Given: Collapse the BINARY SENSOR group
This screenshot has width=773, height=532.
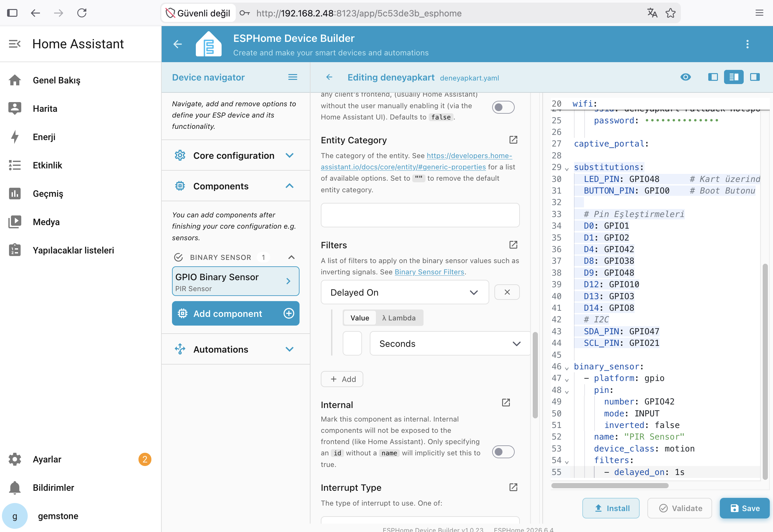Looking at the screenshot, I should point(291,257).
